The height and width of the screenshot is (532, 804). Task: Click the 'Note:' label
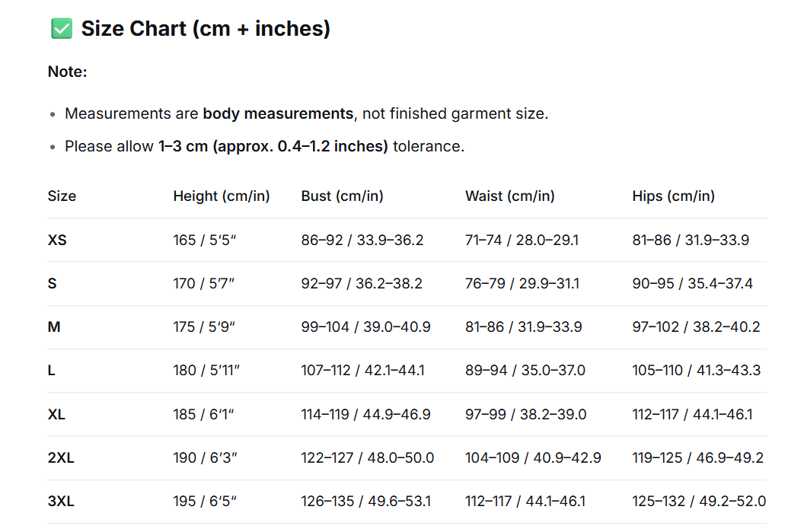(67, 72)
